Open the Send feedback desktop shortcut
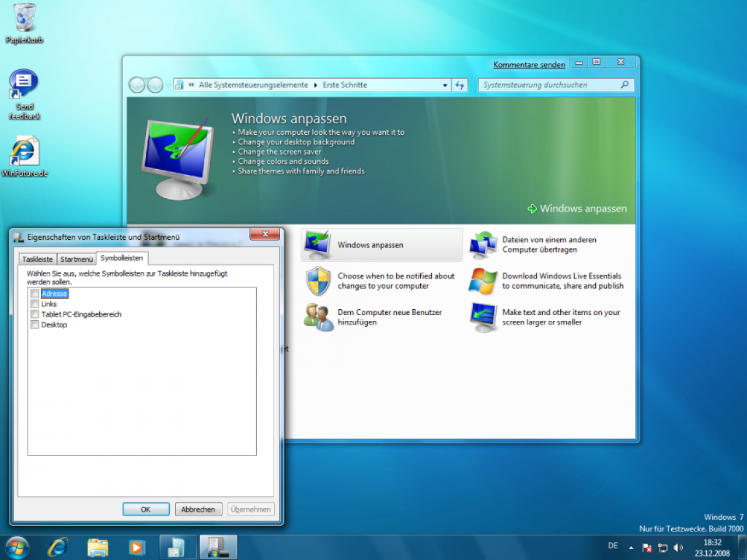This screenshot has height=560, width=747. [25, 94]
